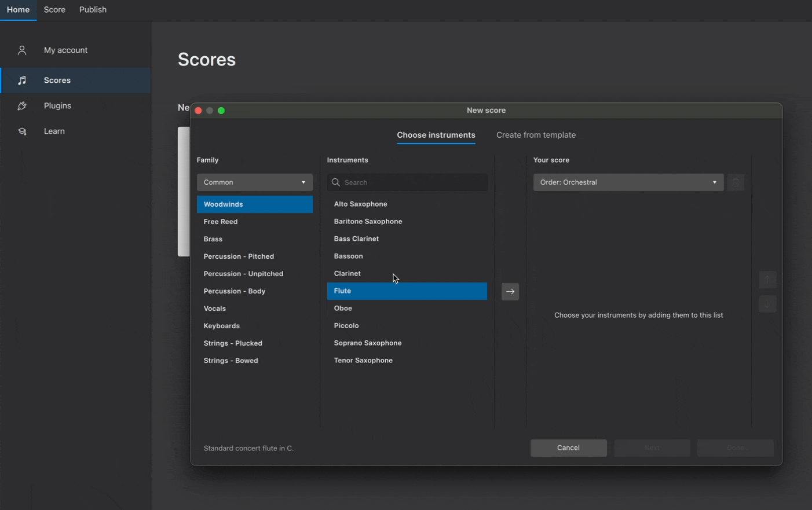Click the Next button

click(x=652, y=447)
